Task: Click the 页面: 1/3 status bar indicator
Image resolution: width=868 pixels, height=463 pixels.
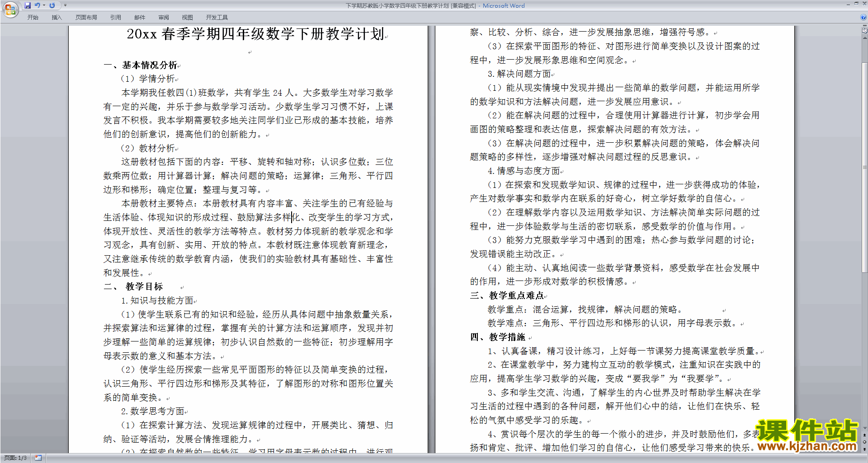Action: pyautogui.click(x=15, y=458)
